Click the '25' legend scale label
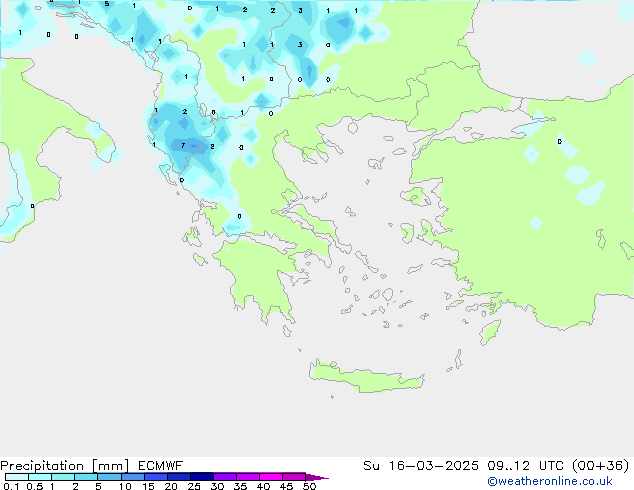 [194, 486]
